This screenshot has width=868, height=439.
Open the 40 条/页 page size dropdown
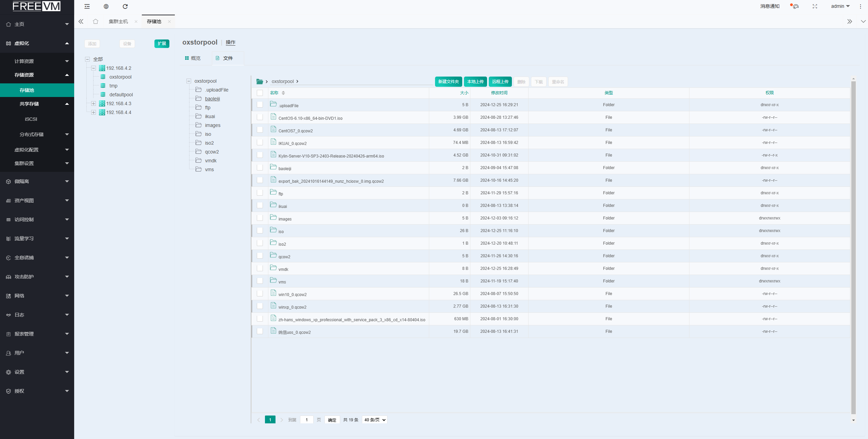click(x=374, y=420)
